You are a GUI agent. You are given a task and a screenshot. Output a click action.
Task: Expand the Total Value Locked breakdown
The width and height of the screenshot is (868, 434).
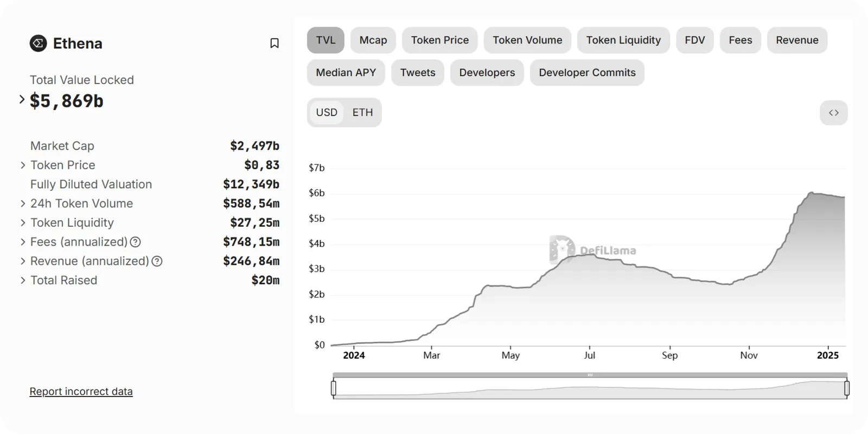tap(22, 99)
